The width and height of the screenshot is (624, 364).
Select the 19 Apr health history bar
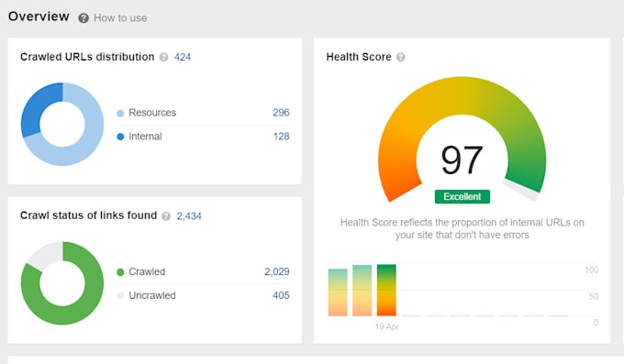point(386,290)
